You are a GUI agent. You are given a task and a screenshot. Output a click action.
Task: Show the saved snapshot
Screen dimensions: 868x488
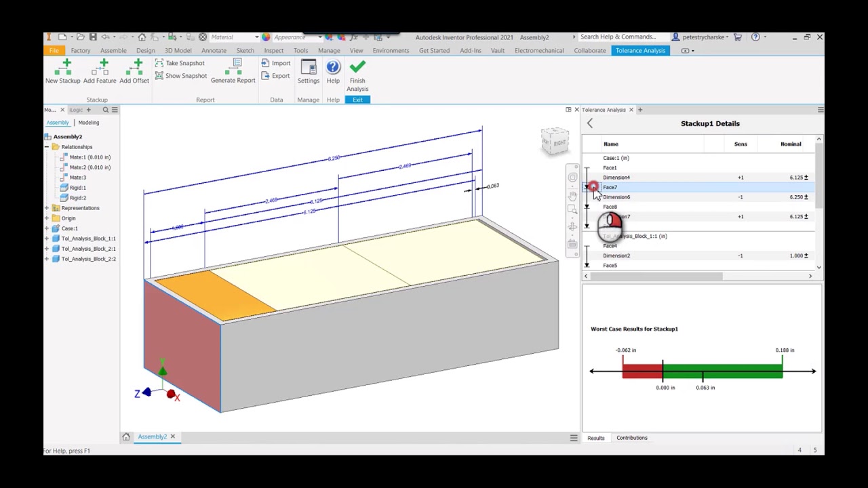pyautogui.click(x=181, y=75)
